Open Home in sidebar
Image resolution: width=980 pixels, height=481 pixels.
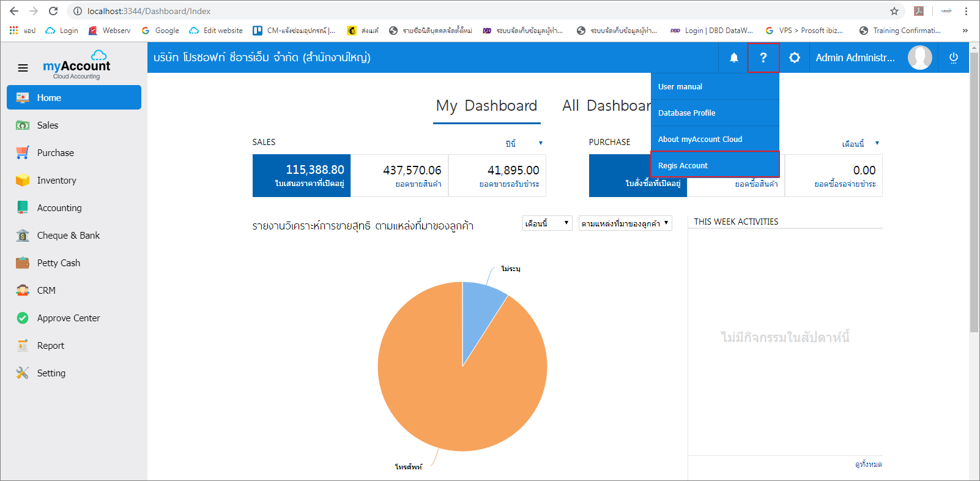coord(74,97)
